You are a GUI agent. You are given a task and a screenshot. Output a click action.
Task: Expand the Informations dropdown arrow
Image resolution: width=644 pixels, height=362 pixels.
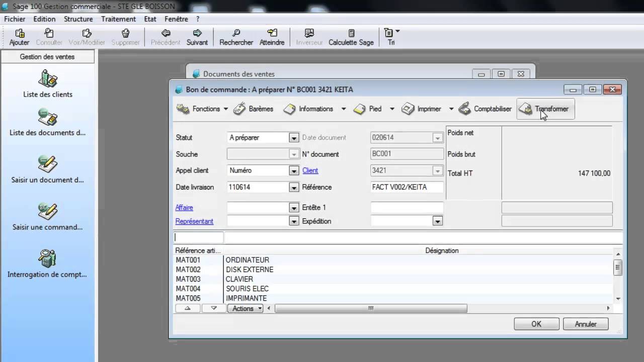(x=344, y=109)
